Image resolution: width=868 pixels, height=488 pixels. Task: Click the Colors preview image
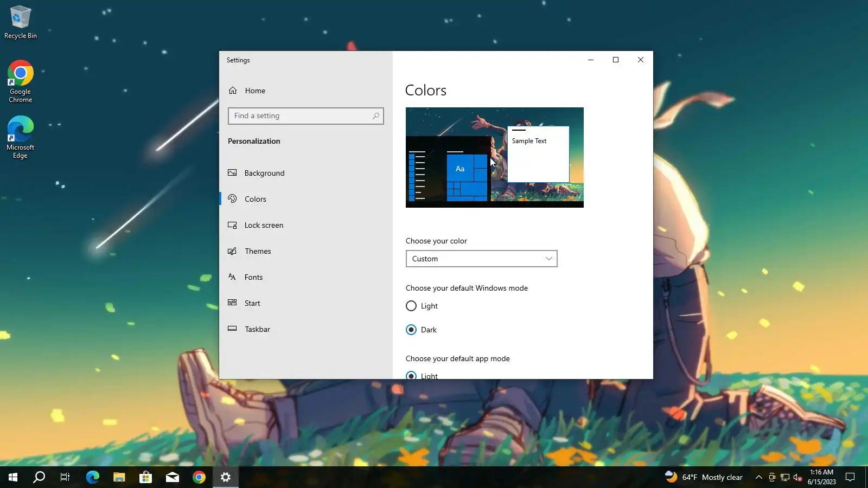[495, 157]
